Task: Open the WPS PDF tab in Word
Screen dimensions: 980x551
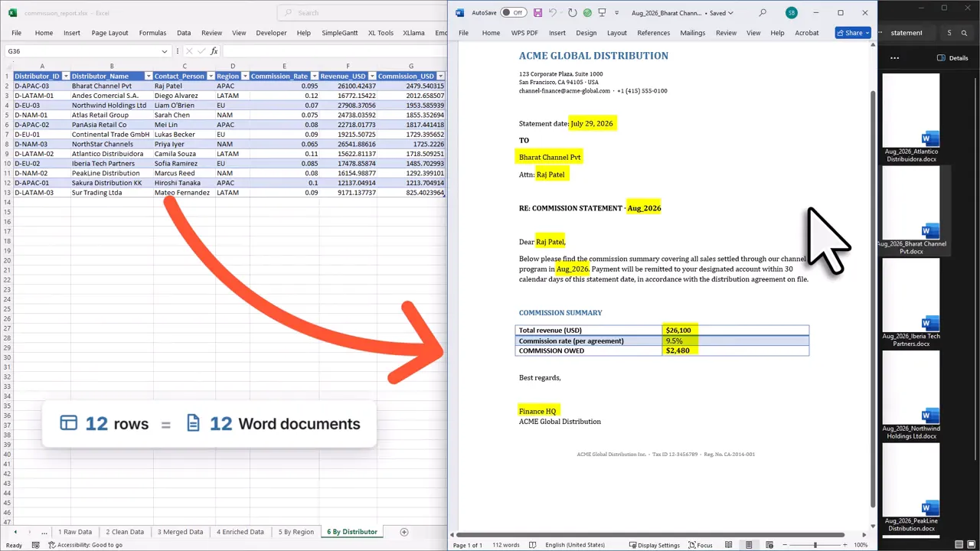Action: coord(524,33)
